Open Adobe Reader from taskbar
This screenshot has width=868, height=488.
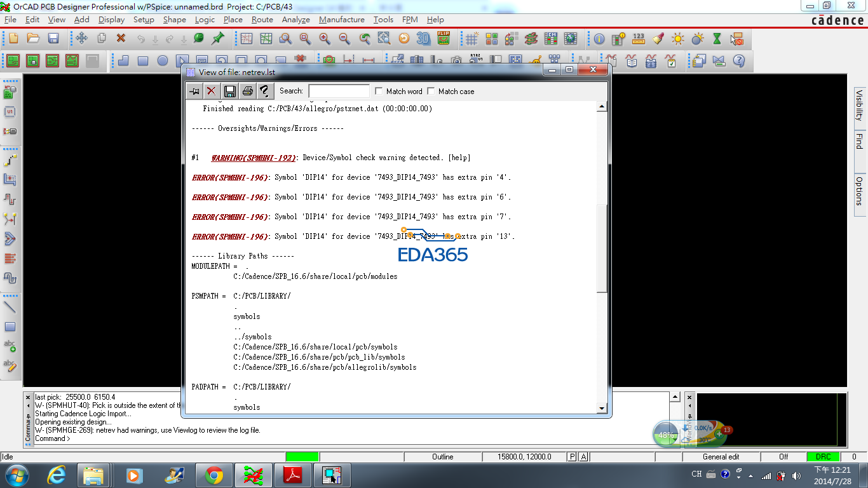coord(292,475)
